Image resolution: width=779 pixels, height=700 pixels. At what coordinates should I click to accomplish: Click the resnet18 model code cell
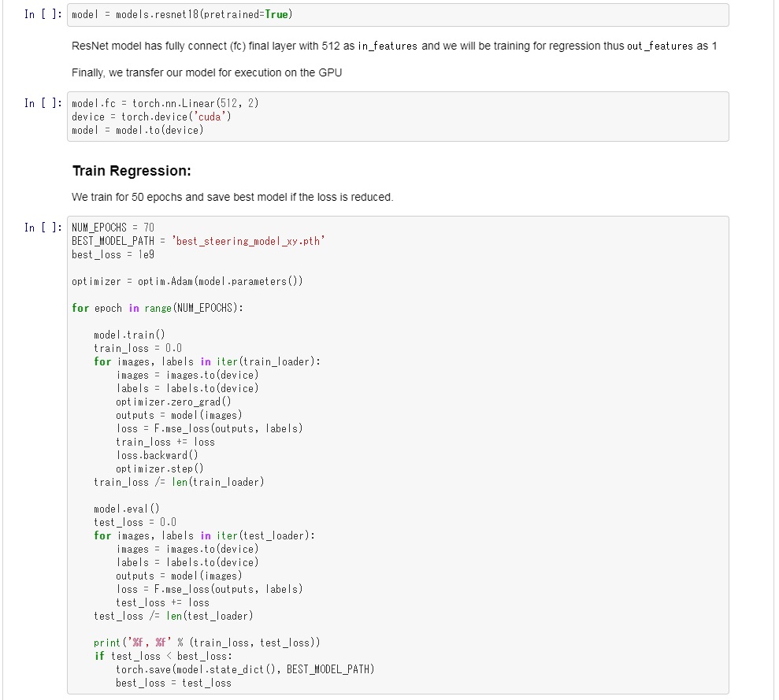pyautogui.click(x=398, y=15)
